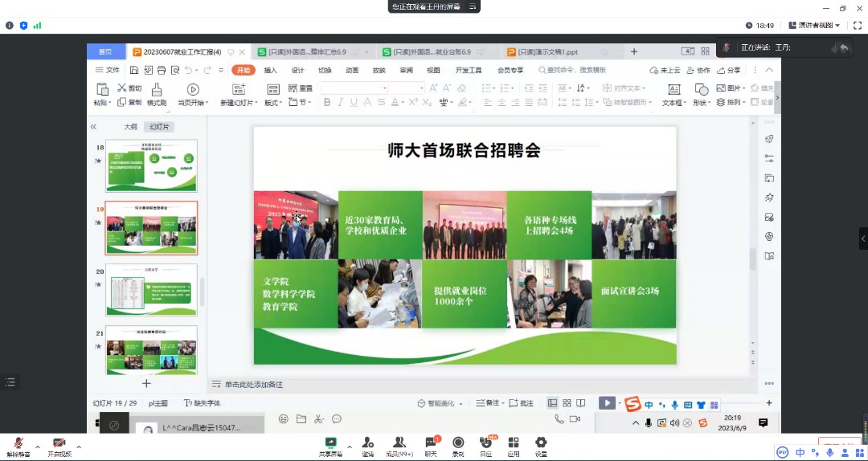Open Invite (邀请) in meeting toolbar
This screenshot has width=868, height=461.
(367, 446)
